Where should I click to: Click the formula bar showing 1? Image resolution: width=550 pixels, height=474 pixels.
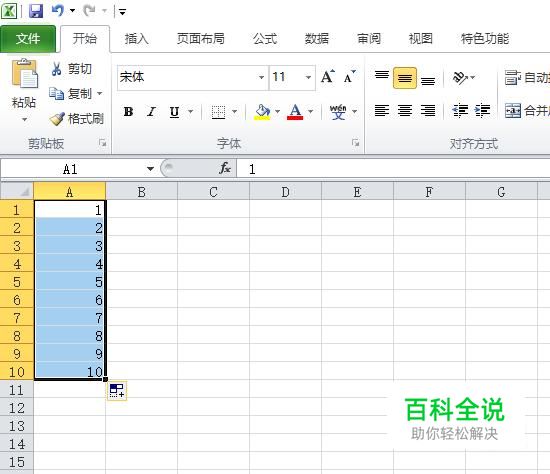coord(394,169)
